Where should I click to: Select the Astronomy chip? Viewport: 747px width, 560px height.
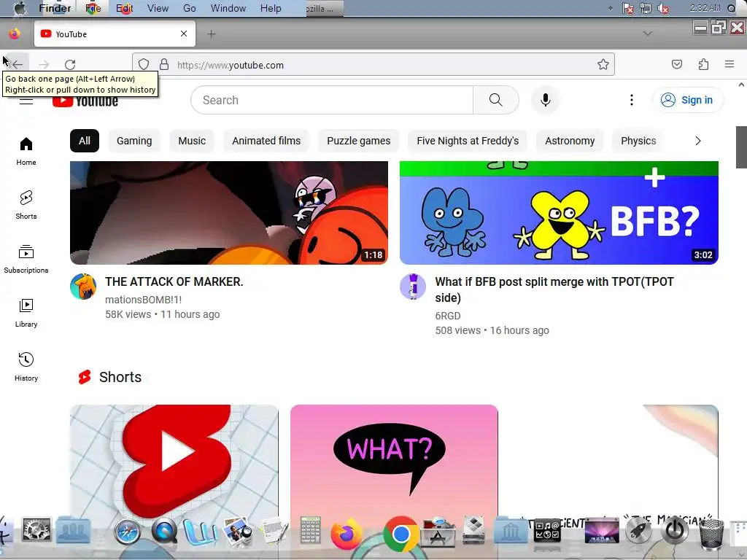click(570, 141)
